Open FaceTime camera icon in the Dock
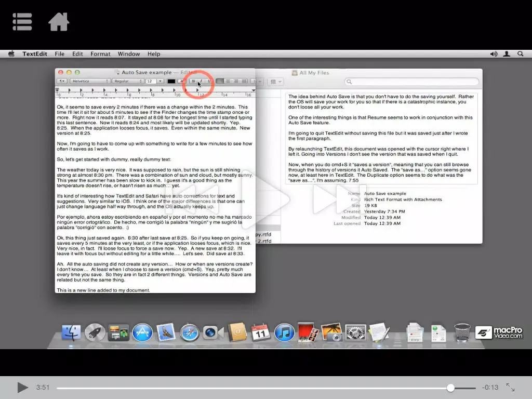This screenshot has height=399, width=532. point(213,332)
